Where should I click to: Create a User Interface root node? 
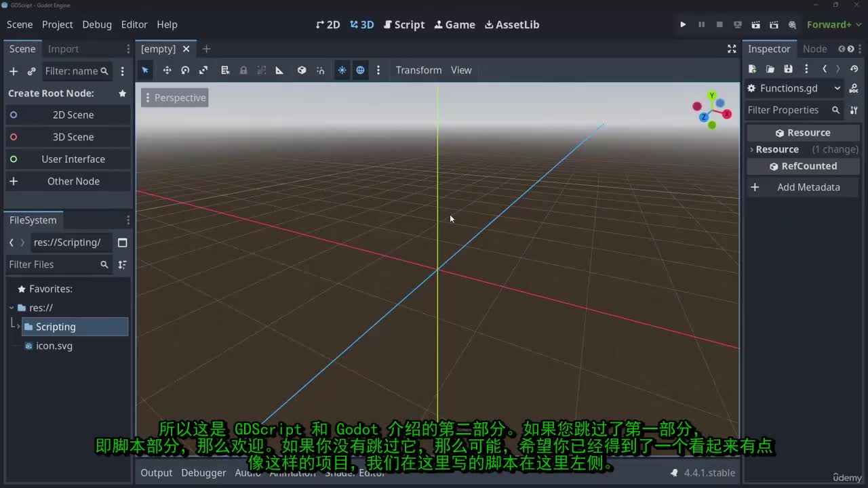(x=68, y=159)
